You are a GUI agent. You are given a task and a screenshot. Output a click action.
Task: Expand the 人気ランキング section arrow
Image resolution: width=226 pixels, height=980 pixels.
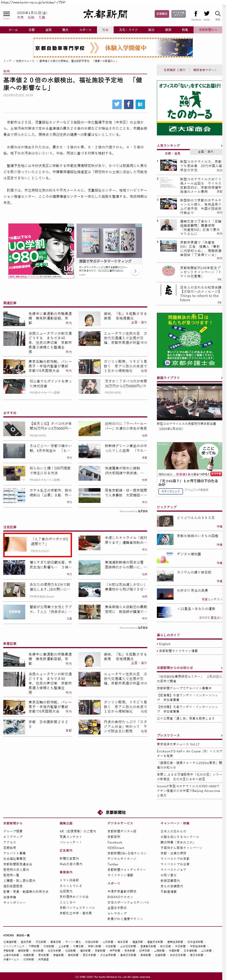tap(221, 146)
